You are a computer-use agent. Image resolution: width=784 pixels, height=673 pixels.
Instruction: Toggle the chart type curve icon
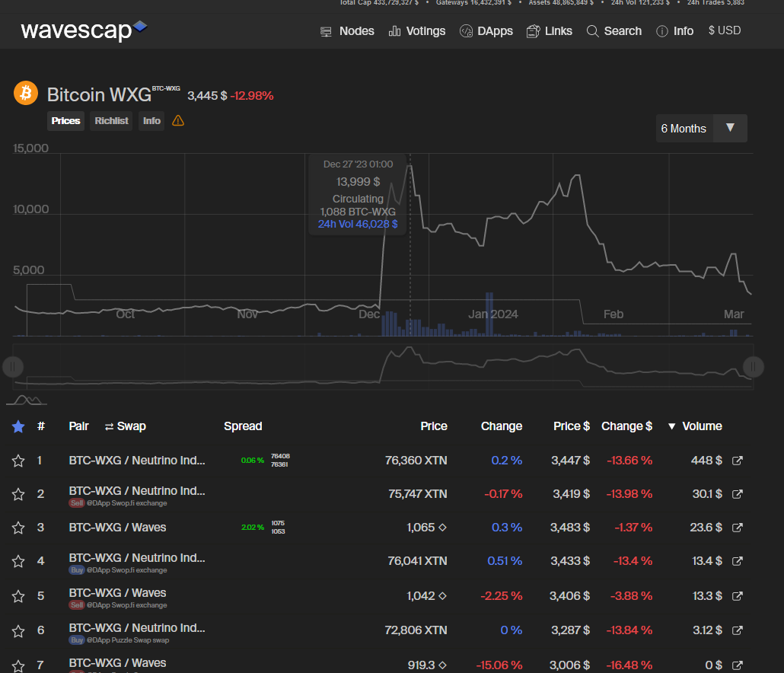pyautogui.click(x=27, y=400)
